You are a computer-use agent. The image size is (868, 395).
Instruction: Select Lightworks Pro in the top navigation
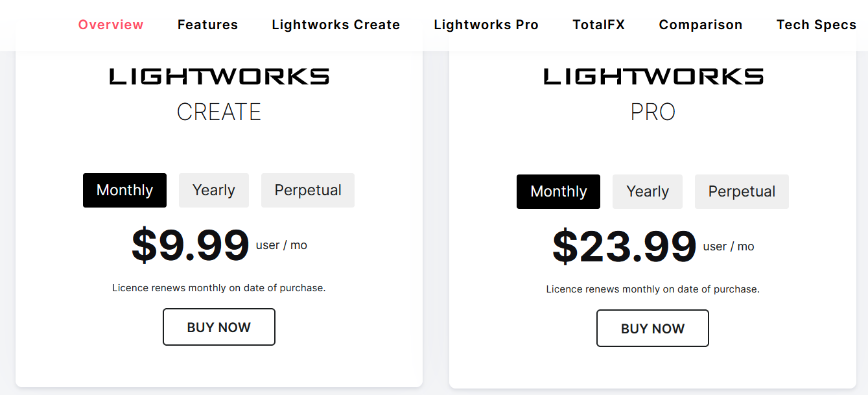point(486,25)
